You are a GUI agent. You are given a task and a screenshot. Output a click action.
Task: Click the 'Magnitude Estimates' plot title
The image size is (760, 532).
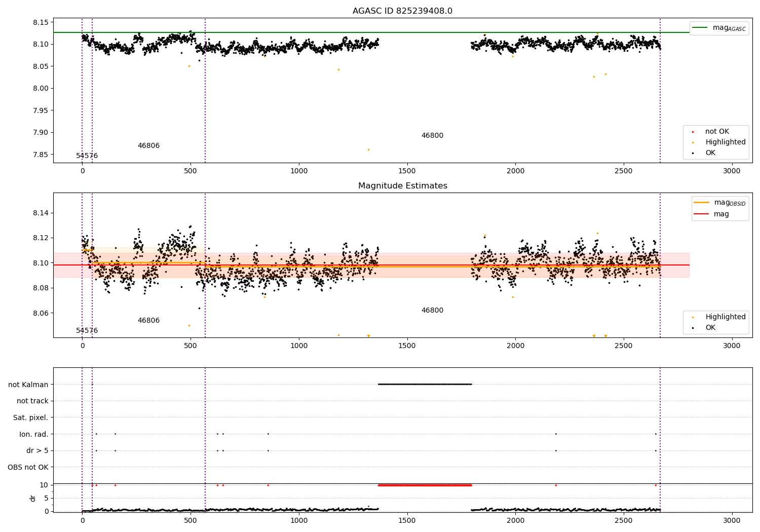[x=402, y=186]
